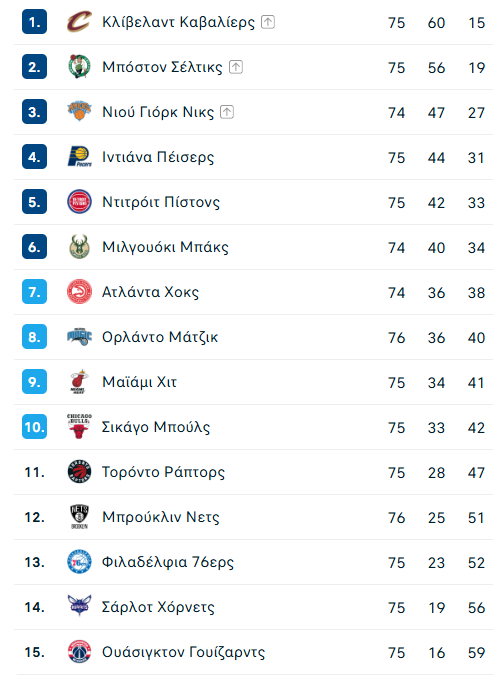Image resolution: width=493 pixels, height=676 pixels.
Task: Click the Cleveland Cavaliers team logo
Action: [x=79, y=22]
